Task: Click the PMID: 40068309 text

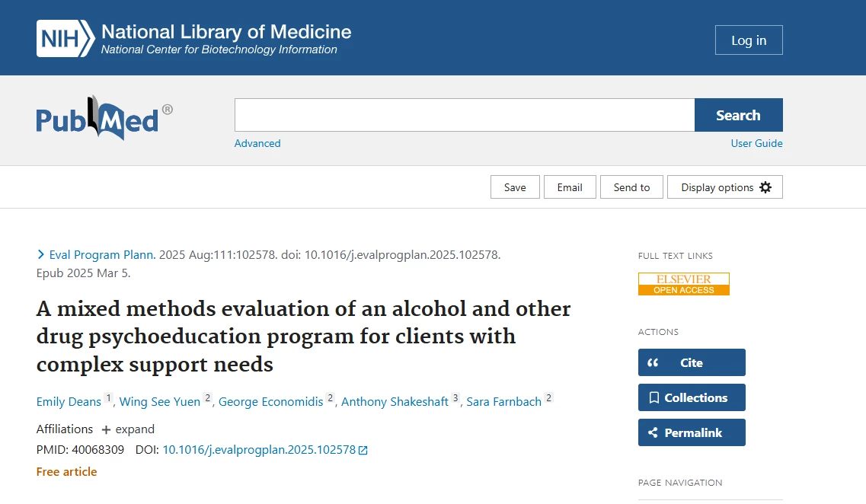Action: coord(80,450)
